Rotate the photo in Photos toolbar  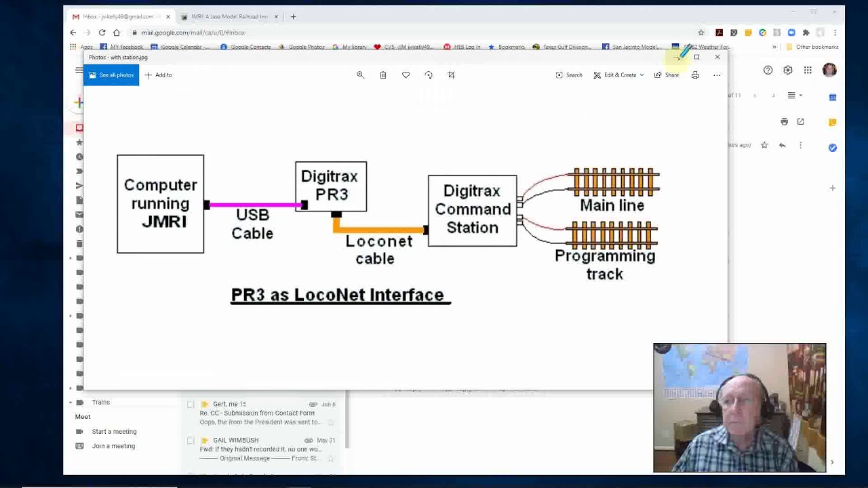[x=429, y=75]
